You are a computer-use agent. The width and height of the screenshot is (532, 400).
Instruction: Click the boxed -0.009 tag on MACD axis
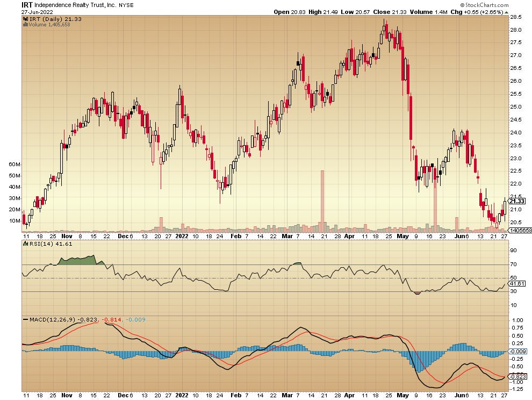tap(517, 352)
